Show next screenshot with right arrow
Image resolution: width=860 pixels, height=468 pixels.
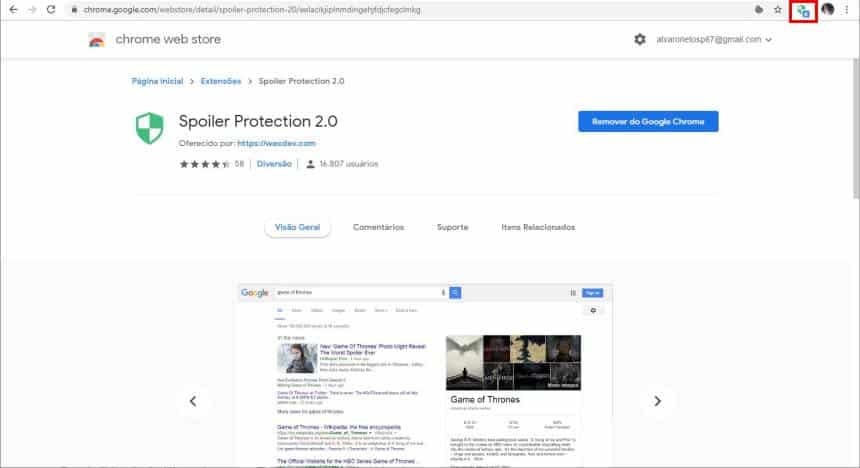pos(657,401)
